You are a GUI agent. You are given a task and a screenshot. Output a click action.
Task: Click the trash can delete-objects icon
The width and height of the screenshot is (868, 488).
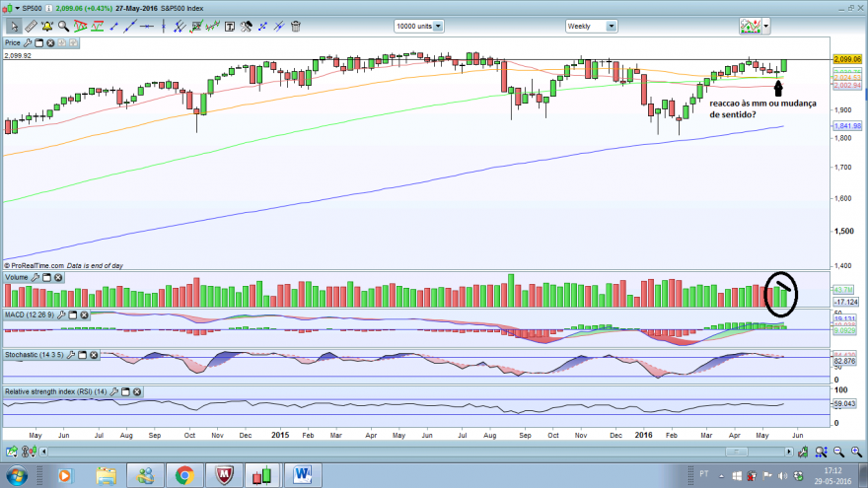coord(296,26)
